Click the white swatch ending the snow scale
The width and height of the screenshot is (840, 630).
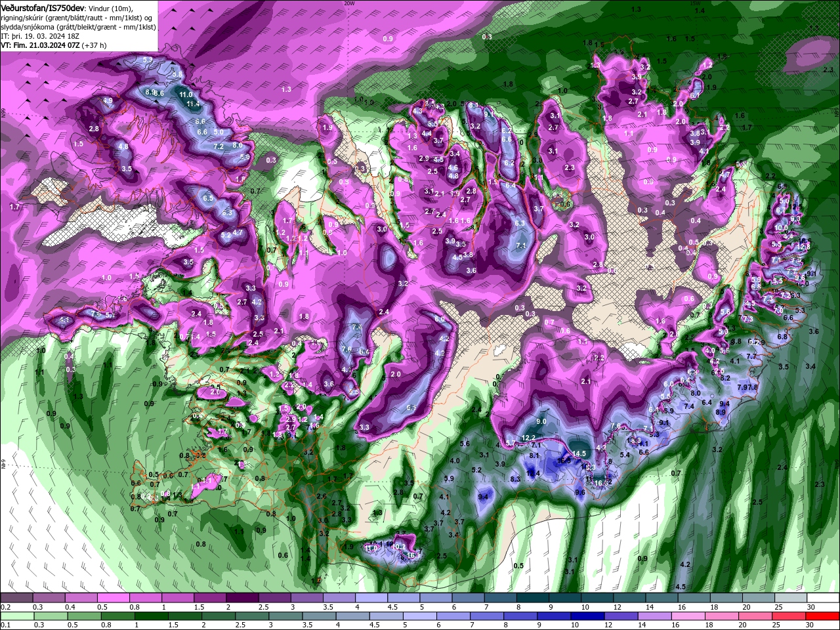click(823, 598)
